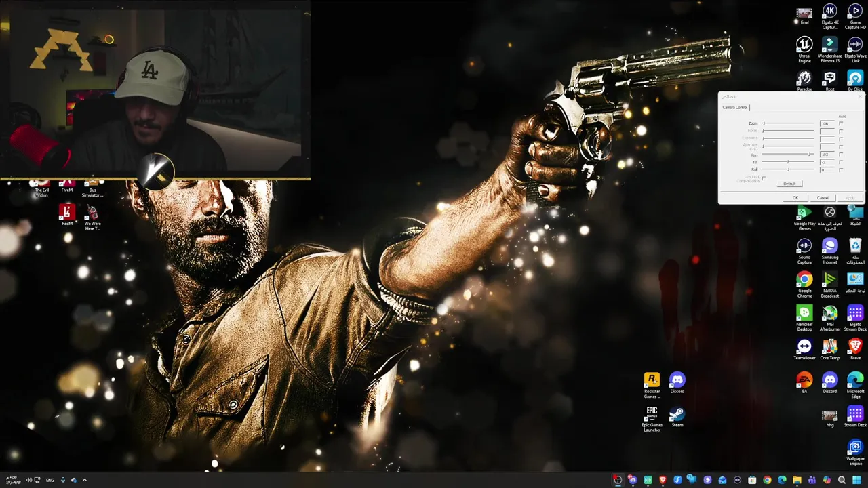Screen dimensions: 868x488
Task: Click the webcam overlay preview
Action: pos(155,91)
